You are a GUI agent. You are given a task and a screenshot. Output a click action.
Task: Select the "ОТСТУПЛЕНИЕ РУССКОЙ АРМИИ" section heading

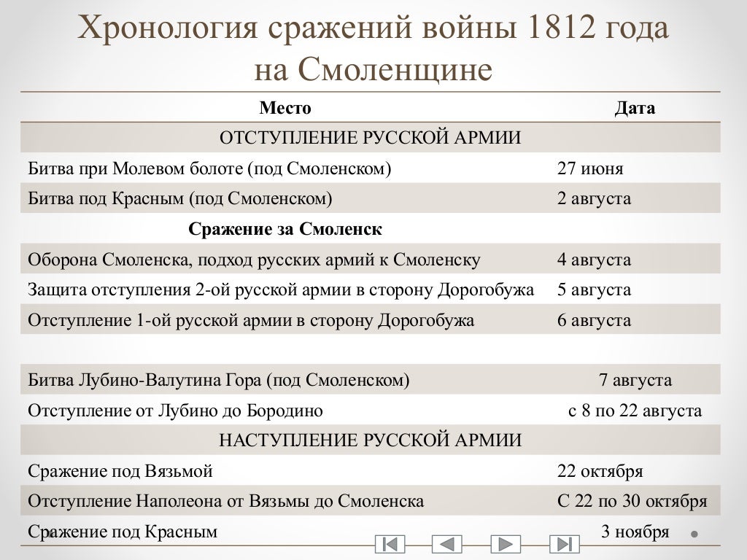371,138
